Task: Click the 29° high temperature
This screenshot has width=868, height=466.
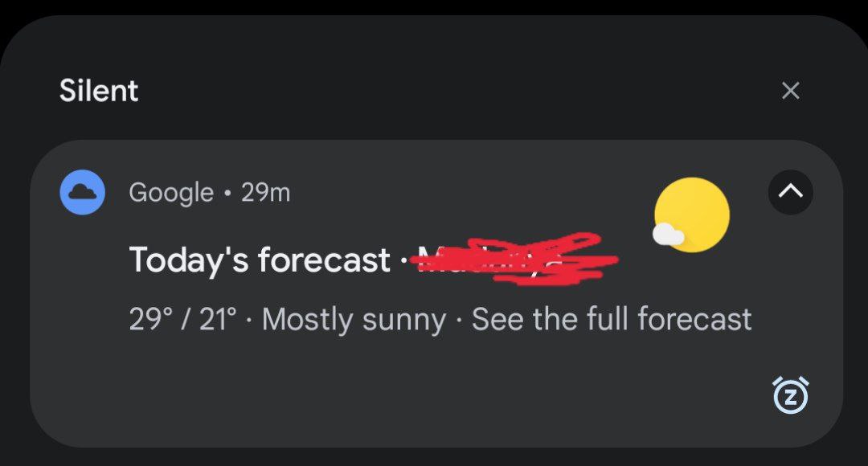Action: 150,319
